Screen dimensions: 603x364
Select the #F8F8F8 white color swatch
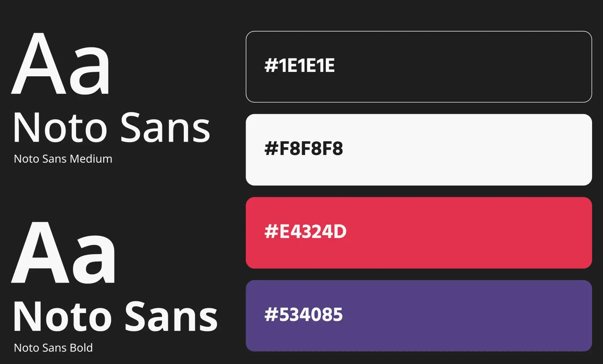pyautogui.click(x=419, y=150)
